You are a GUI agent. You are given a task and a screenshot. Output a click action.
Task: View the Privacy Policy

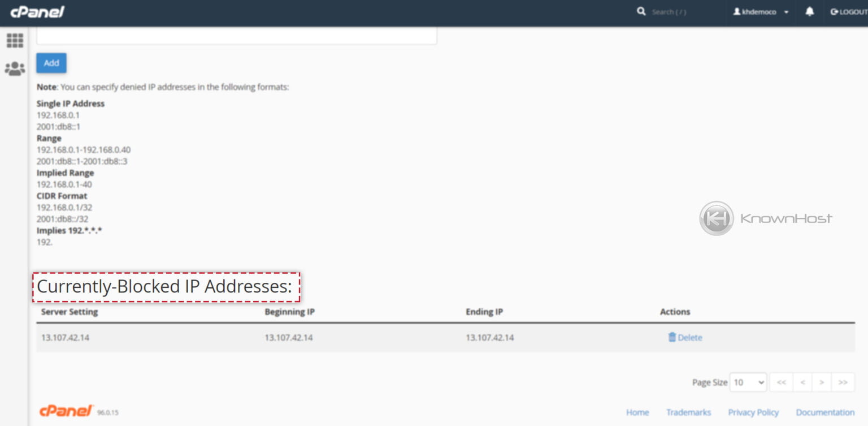(753, 412)
